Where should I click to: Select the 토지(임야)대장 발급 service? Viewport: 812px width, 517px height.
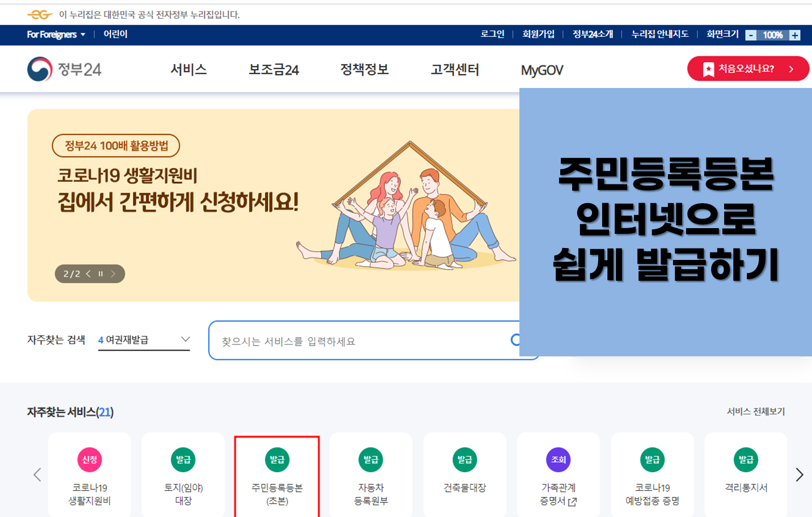point(183,474)
